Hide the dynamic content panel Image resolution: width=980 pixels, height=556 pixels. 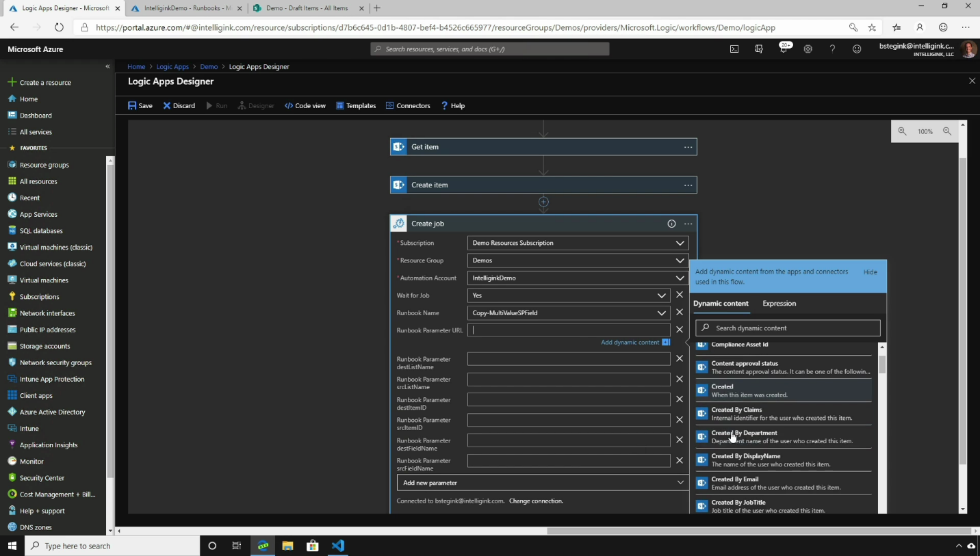tap(870, 272)
